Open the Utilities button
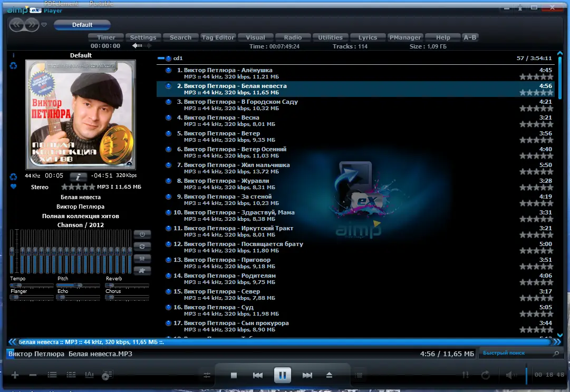This screenshot has width=570, height=392. coord(330,37)
